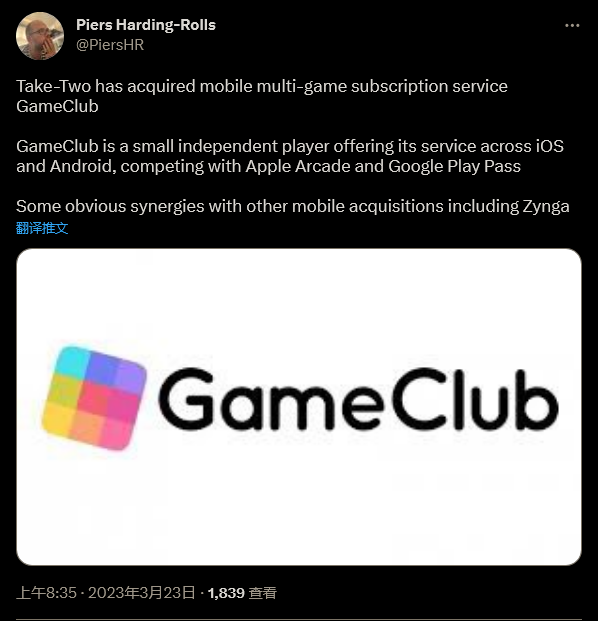Open the 1,839 查看 view count
Image resolution: width=598 pixels, height=621 pixels.
click(x=242, y=593)
